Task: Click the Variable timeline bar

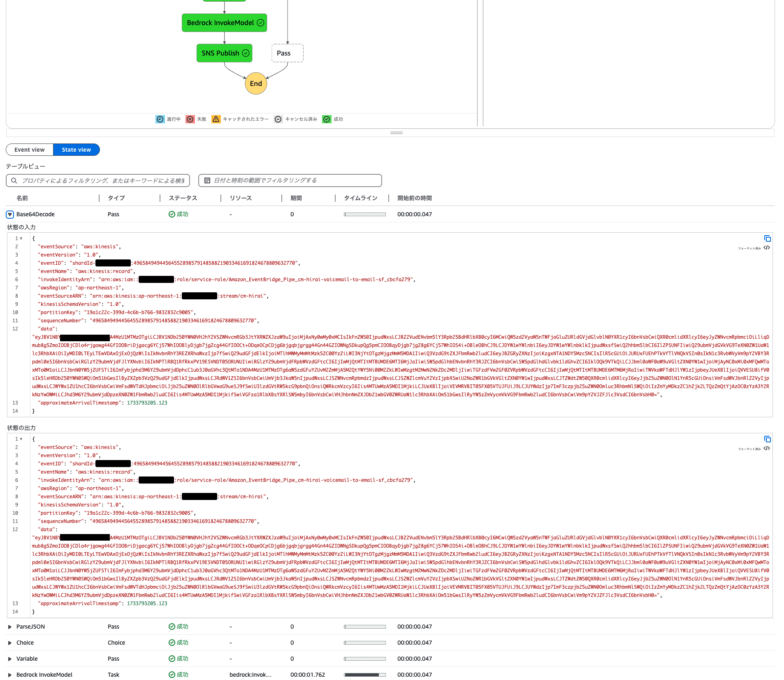Action: coord(365,659)
